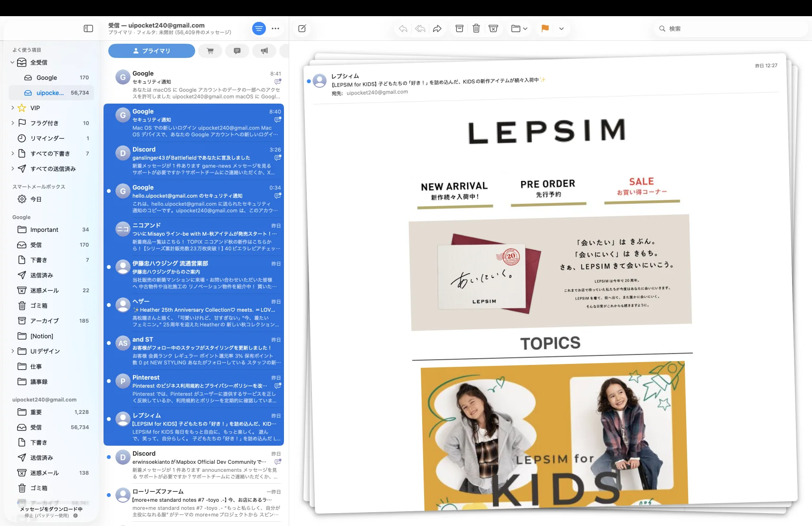Viewport: 812px width, 526px height.
Task: Open Google 受信 folder with 170
Action: click(x=51, y=245)
